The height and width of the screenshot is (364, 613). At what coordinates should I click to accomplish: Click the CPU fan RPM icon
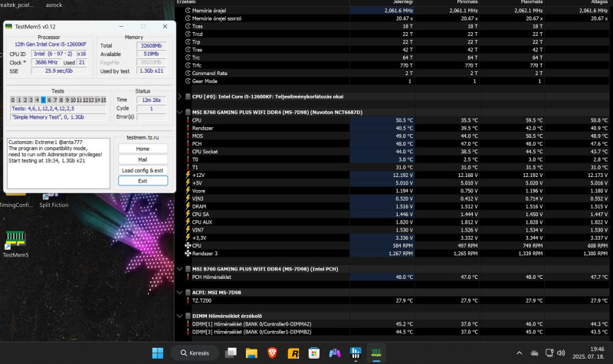(188, 245)
